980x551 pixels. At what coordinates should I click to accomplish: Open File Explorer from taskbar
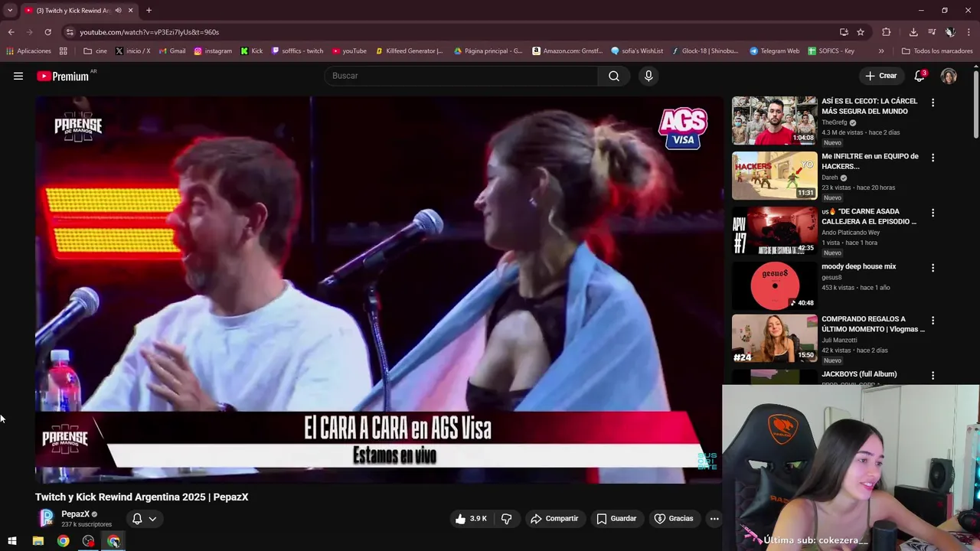[38, 541]
